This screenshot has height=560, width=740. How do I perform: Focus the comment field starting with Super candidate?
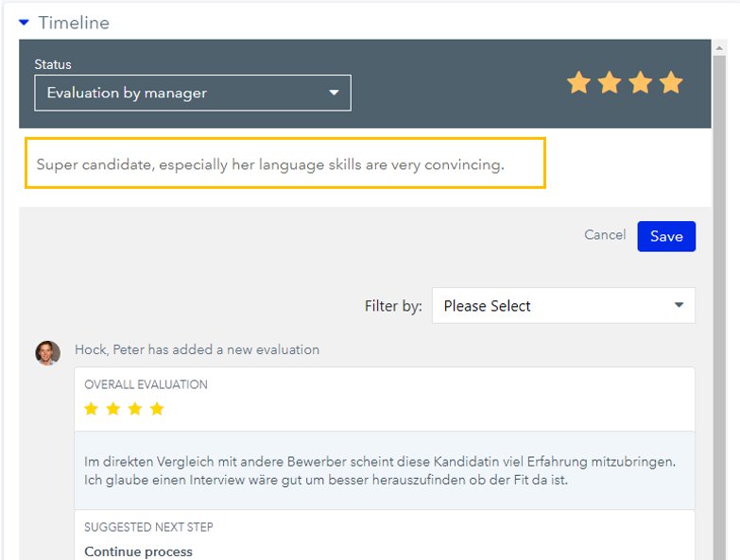284,164
